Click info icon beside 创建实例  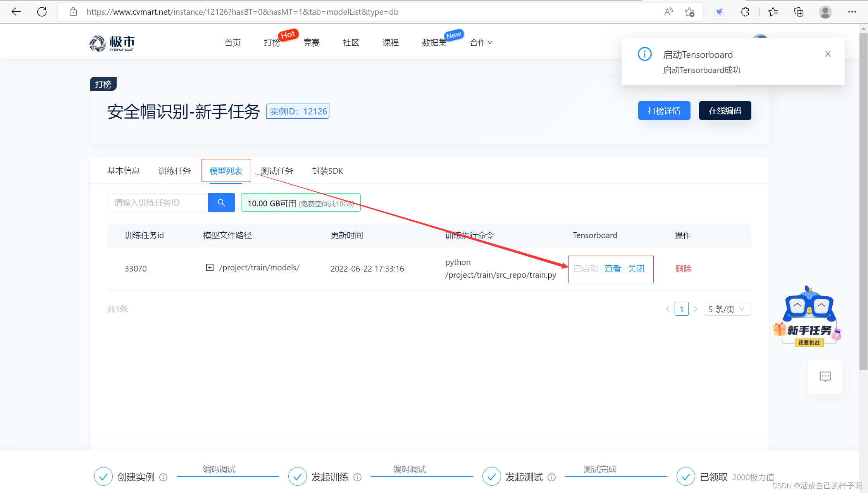coord(164,477)
